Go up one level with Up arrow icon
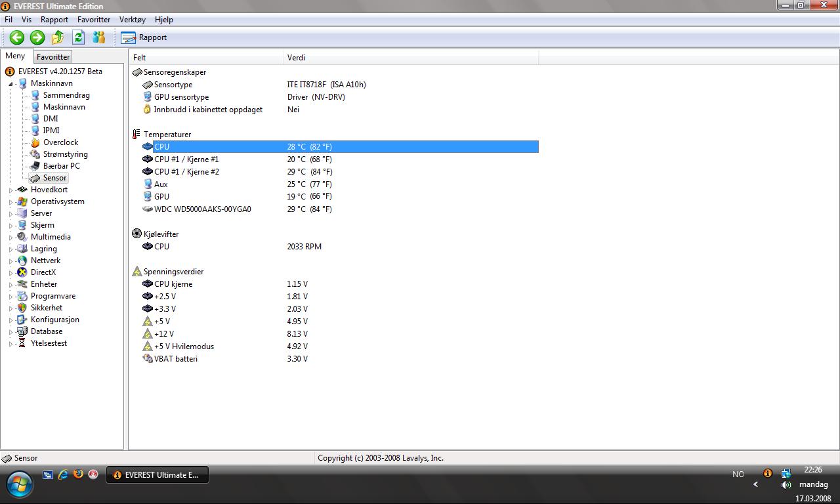 58,37
